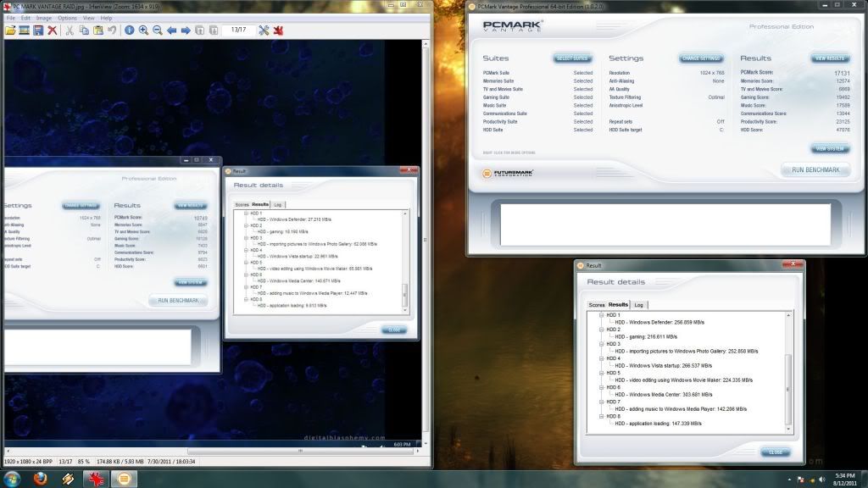The height and width of the screenshot is (488, 868).
Task: Click View Results in PCMark Vantage
Action: pos(830,58)
